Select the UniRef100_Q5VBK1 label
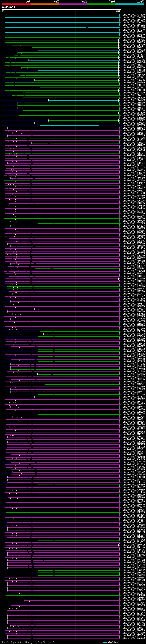This screenshot has width=146, height=644. [134, 32]
